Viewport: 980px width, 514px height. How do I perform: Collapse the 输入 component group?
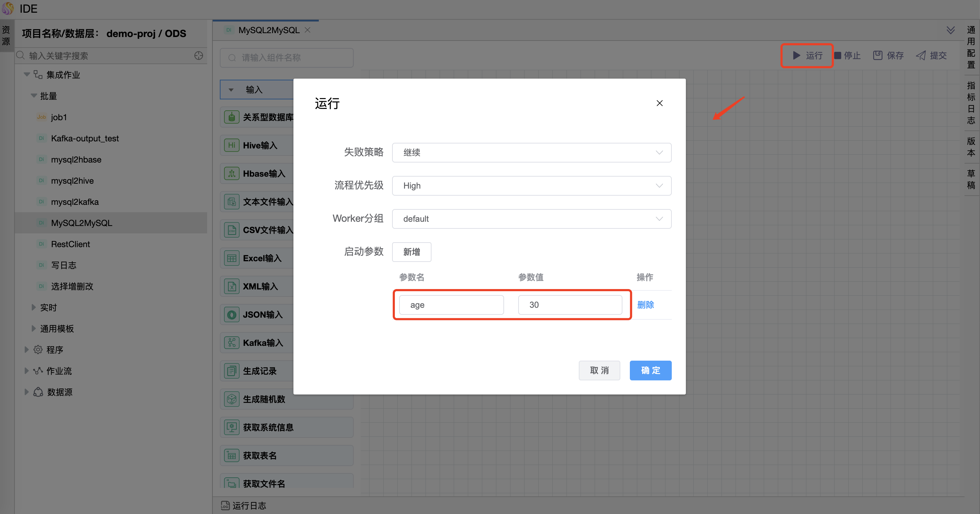pyautogui.click(x=231, y=90)
